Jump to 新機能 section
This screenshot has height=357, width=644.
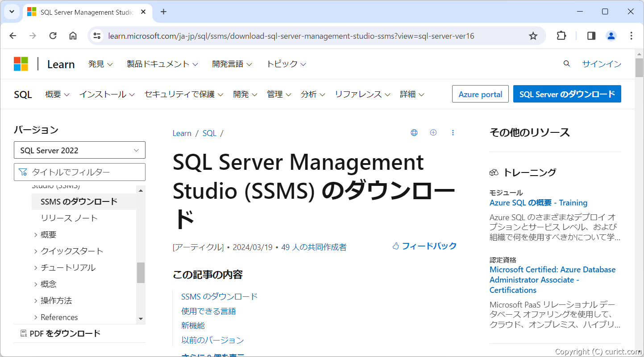pos(193,325)
